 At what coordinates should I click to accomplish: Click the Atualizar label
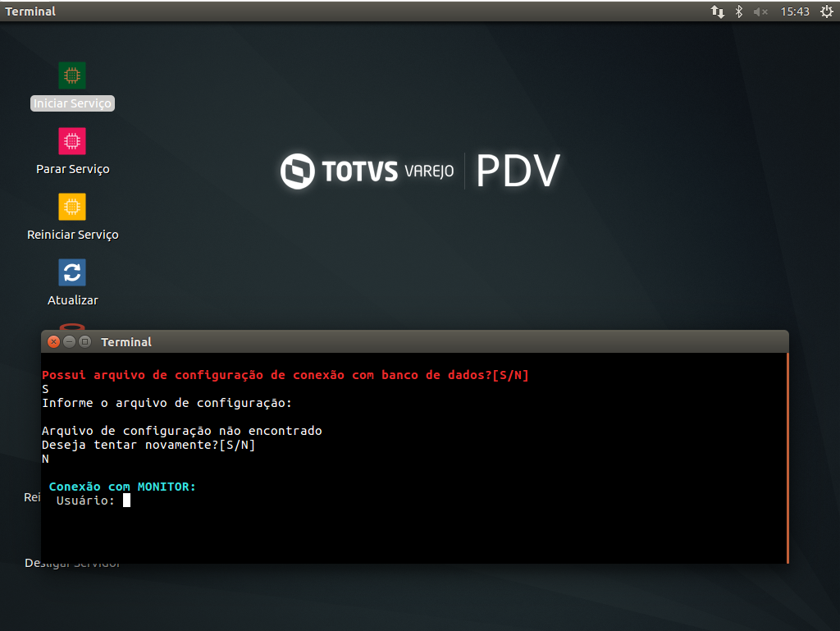tap(73, 300)
